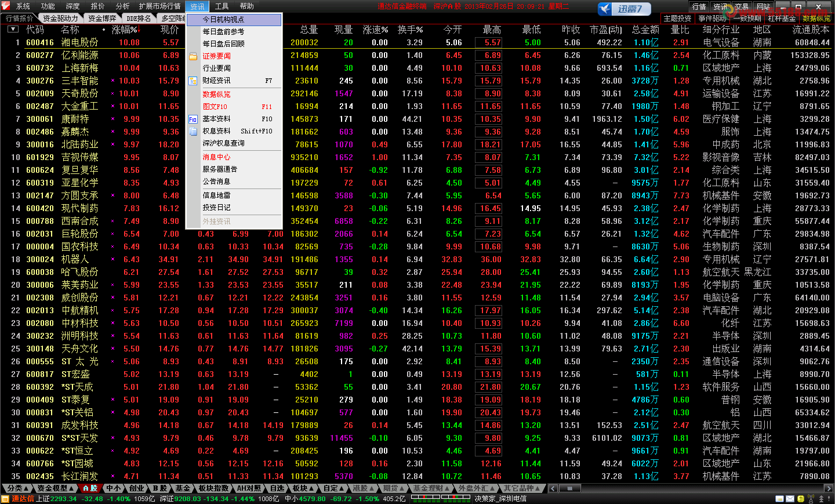Image resolution: width=835 pixels, height=504 pixels.
Task: Click the orange square icon beside 通达信
Action: [x=5, y=499]
